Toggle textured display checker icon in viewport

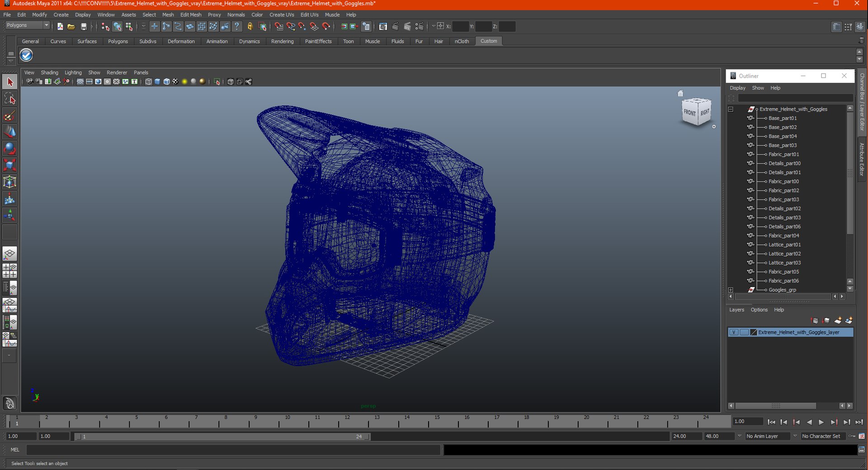(x=175, y=82)
